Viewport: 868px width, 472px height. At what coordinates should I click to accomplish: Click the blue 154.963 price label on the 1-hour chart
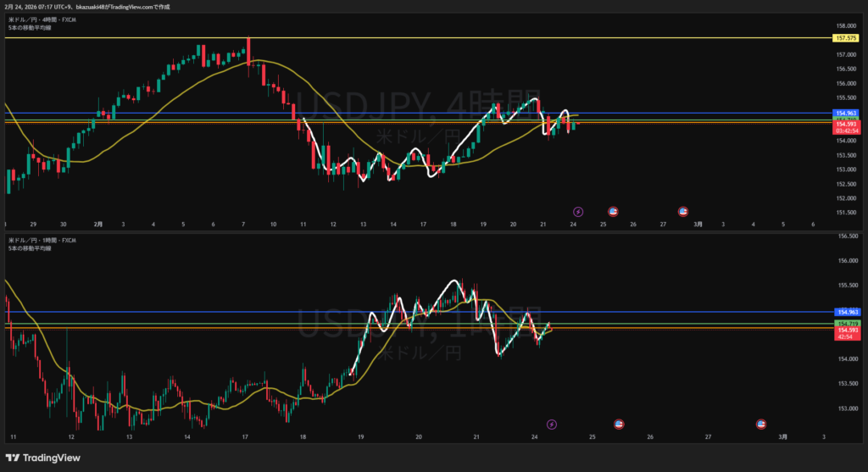pyautogui.click(x=846, y=313)
